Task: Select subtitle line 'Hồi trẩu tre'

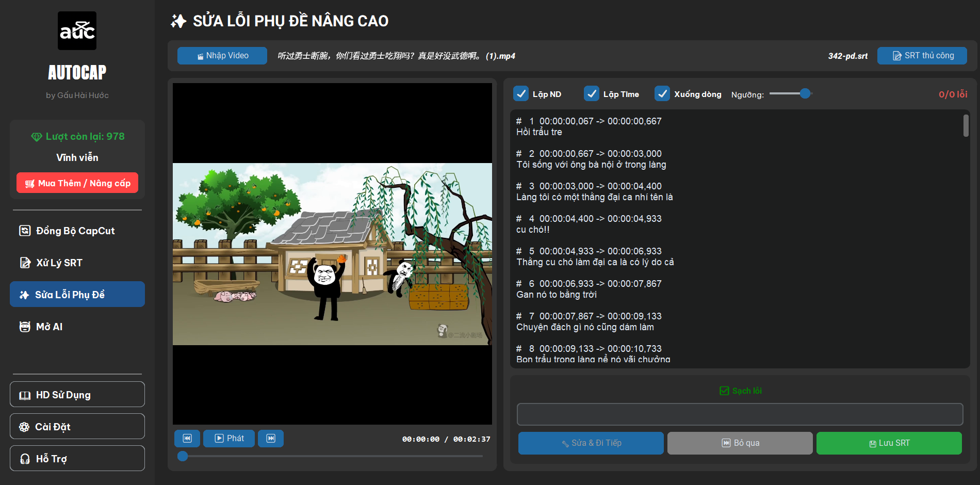Action: (539, 132)
